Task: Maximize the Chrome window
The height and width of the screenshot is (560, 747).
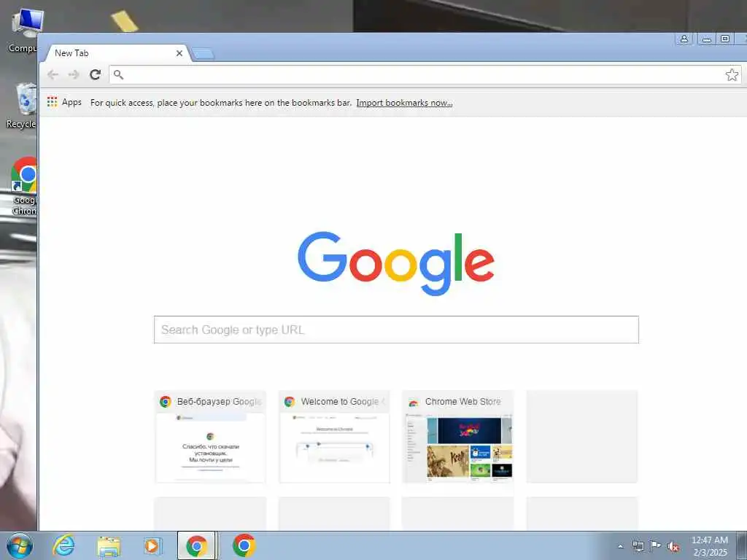Action: coord(724,39)
